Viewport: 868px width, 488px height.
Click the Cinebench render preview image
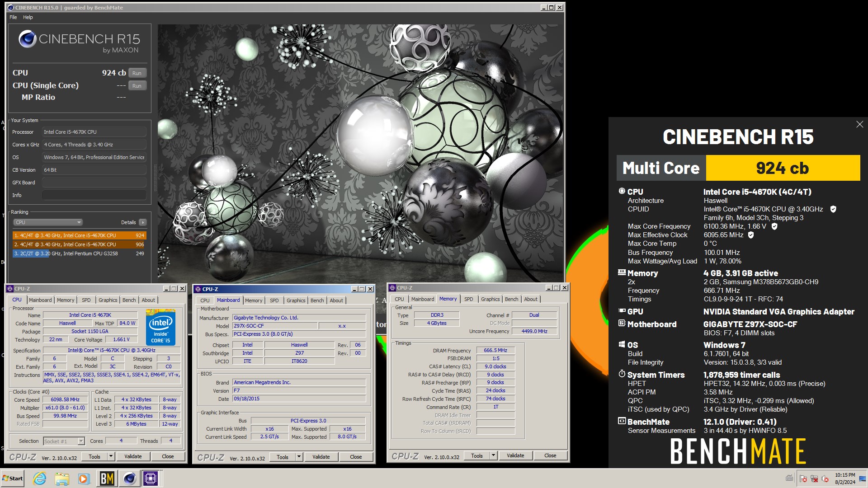tap(360, 154)
